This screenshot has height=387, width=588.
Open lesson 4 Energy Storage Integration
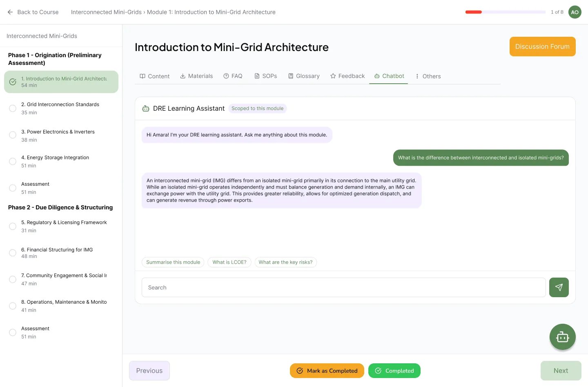click(61, 161)
